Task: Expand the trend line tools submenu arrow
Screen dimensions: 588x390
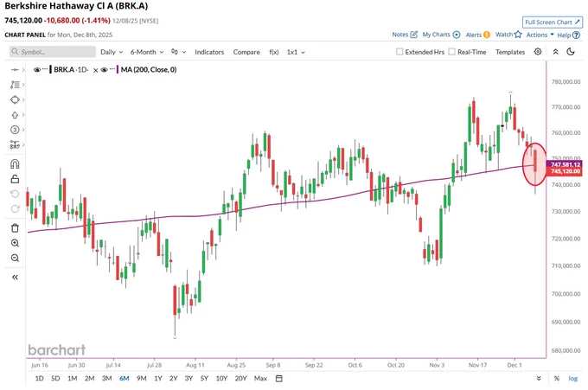Action: [23, 85]
